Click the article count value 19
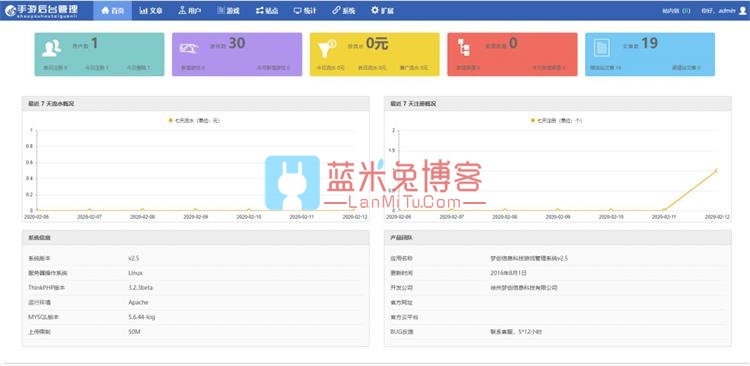This screenshot has width=750, height=366. point(650,44)
